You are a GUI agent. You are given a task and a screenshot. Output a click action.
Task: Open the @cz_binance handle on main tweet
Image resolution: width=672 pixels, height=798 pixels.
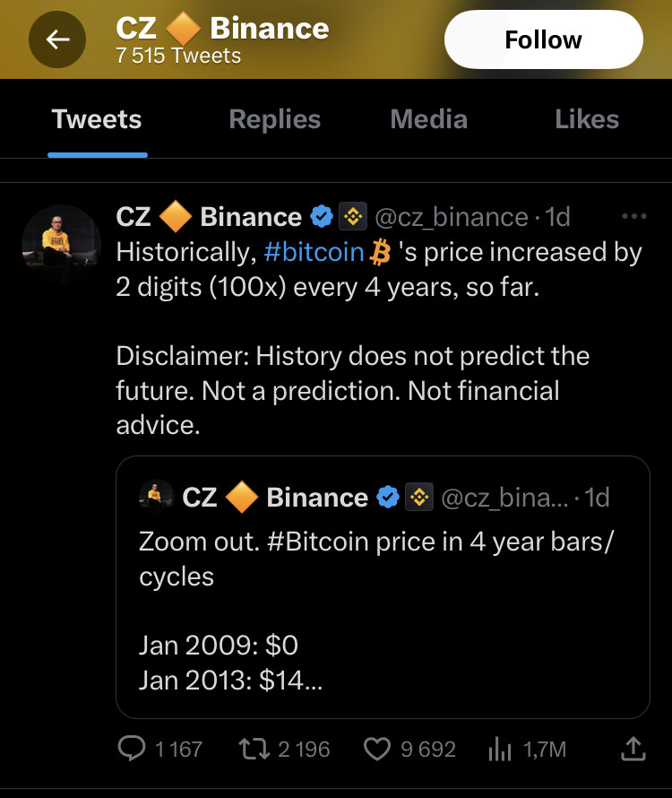coord(452,217)
